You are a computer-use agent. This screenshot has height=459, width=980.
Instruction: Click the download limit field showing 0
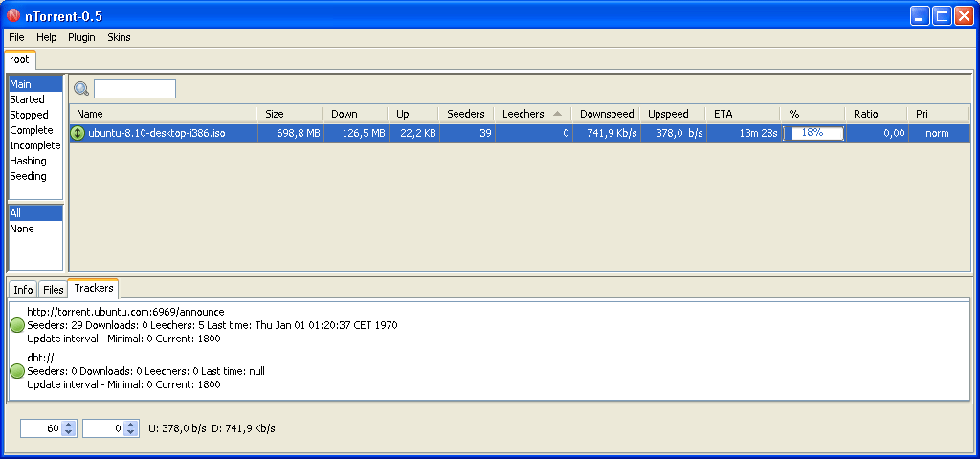coord(102,428)
